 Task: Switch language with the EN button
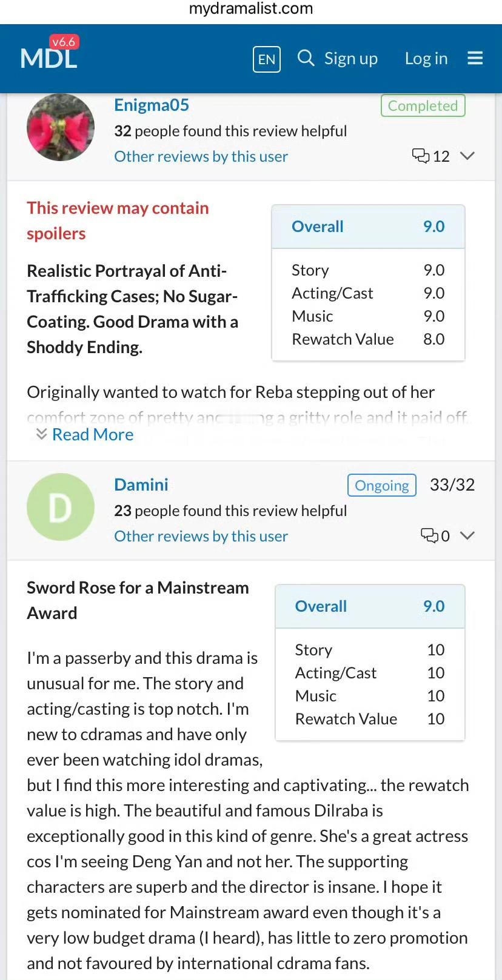[x=267, y=59]
